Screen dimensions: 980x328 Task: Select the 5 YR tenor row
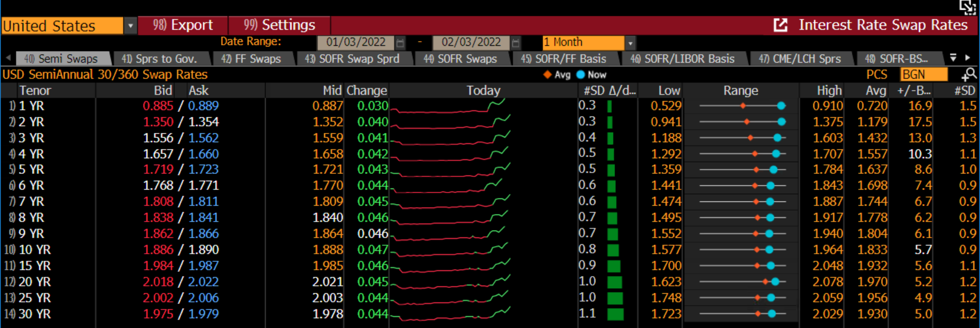489,169
